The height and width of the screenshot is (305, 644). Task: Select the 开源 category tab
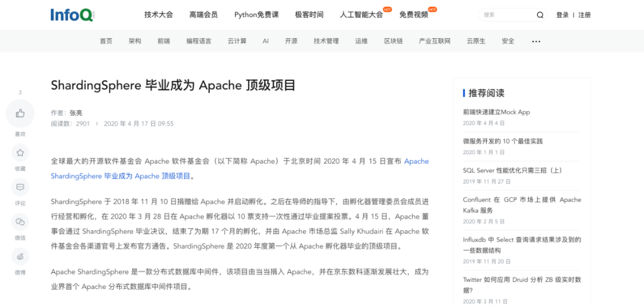291,41
